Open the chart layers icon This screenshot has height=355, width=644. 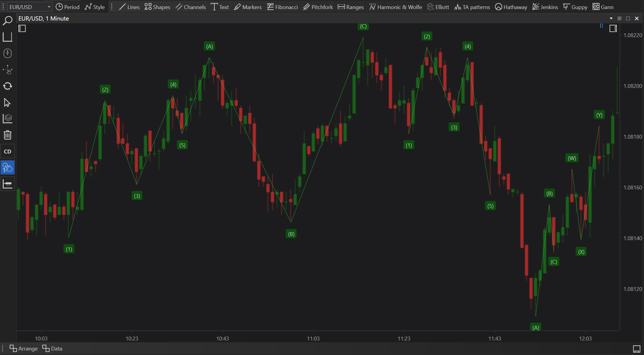click(x=7, y=119)
